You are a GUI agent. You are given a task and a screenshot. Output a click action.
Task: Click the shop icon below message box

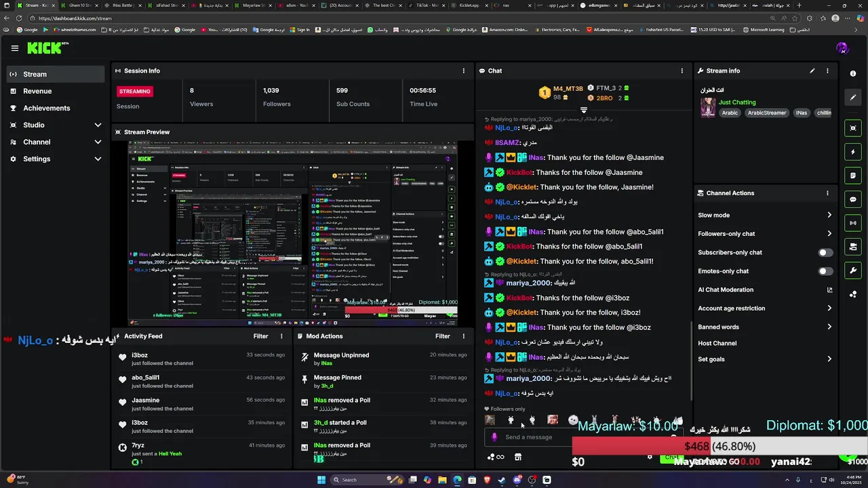518,457
